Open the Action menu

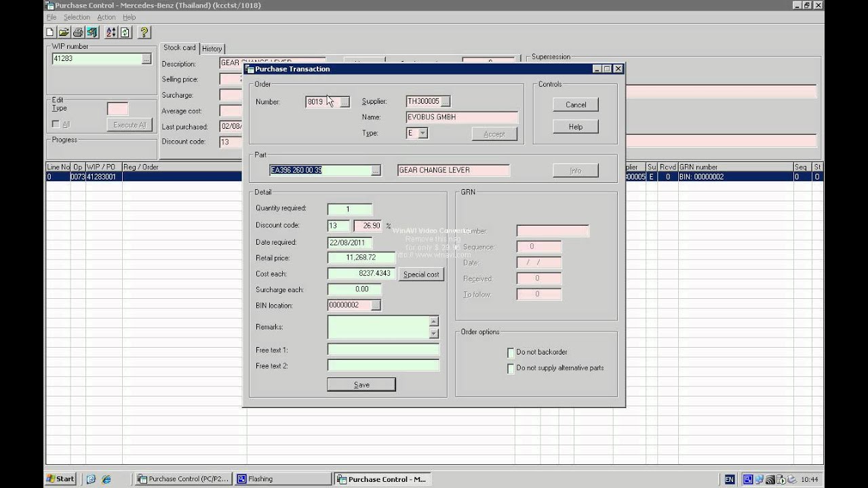[x=106, y=17]
